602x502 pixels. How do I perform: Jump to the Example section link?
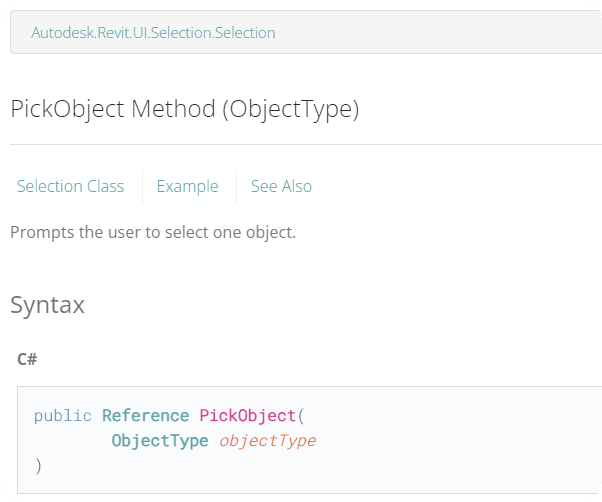[187, 186]
